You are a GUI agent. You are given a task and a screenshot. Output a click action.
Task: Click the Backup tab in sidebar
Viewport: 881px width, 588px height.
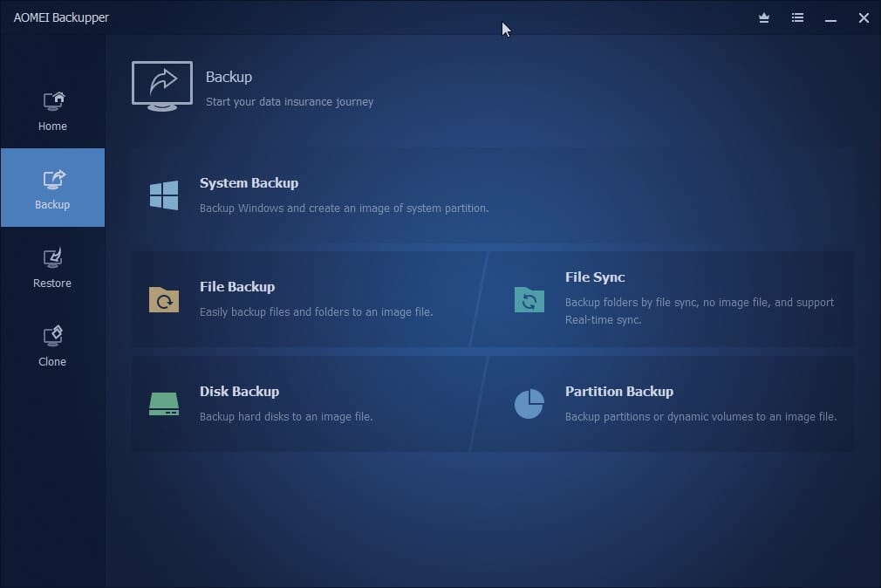(52, 188)
